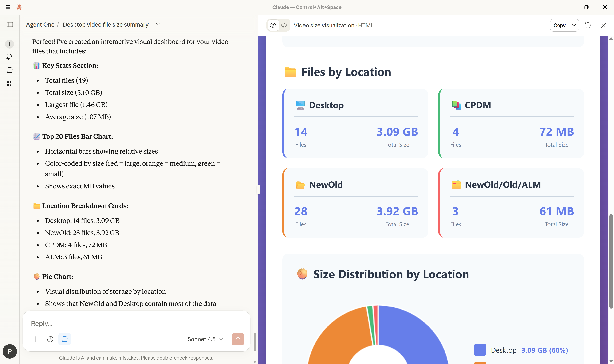Reload the artifact with refresh icon

[x=587, y=25]
